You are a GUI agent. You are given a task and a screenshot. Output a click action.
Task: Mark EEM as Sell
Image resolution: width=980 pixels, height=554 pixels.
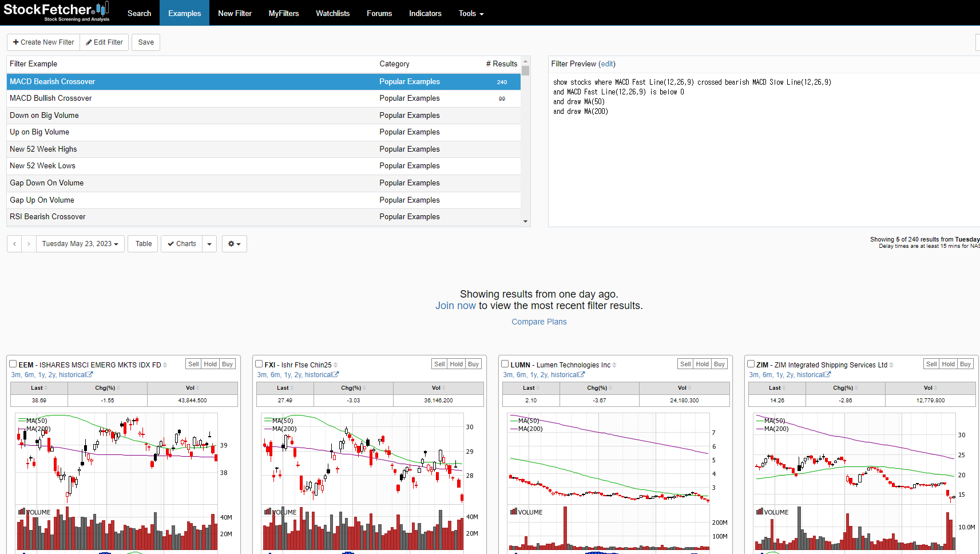click(193, 364)
